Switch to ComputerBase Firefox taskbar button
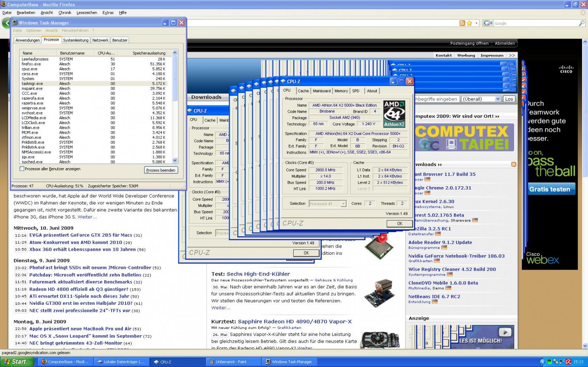 pos(65,362)
